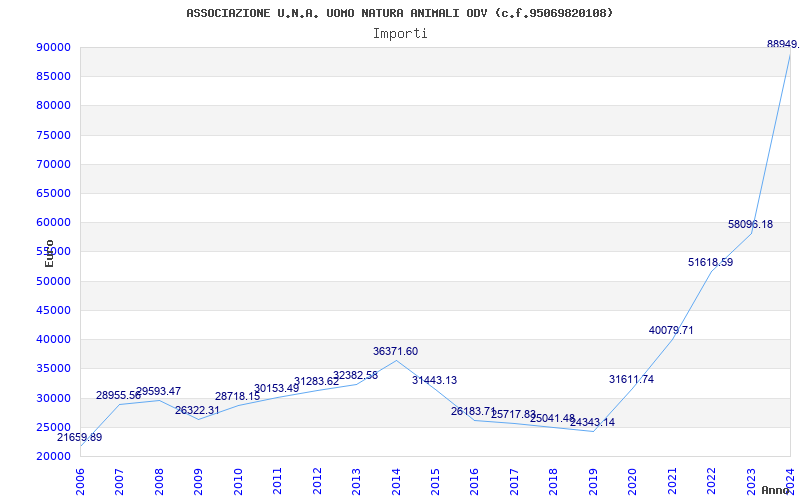The image size is (800, 500).
Task: Click the 70000 y-axis tick label
Action: point(53,164)
